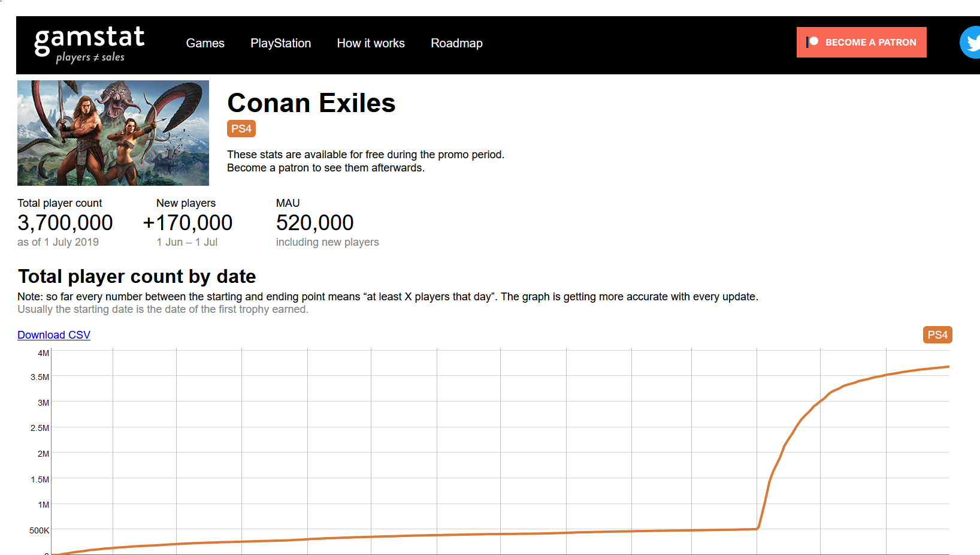
Task: Click the 4M label on the chart axis
Action: pos(43,353)
